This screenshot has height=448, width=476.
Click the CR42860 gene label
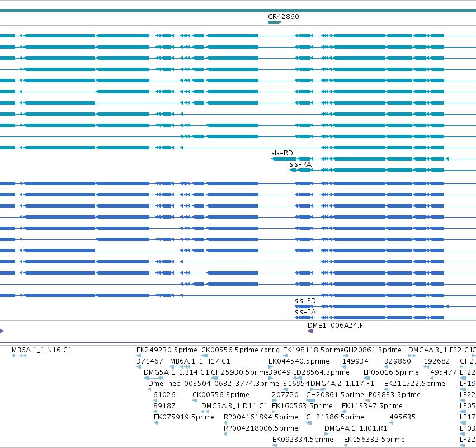(x=283, y=17)
